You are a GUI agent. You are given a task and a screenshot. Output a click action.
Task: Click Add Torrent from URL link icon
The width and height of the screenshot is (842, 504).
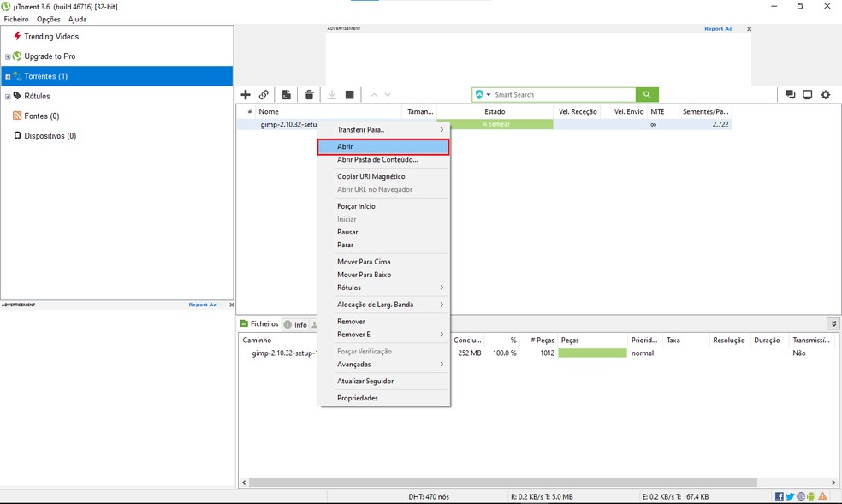pyautogui.click(x=264, y=94)
